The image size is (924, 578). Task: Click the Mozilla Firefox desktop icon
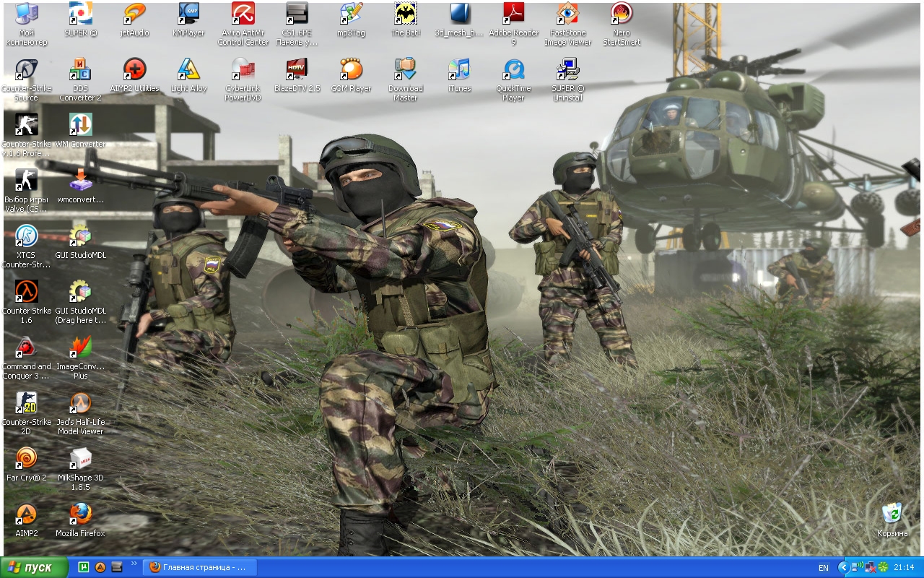80,515
